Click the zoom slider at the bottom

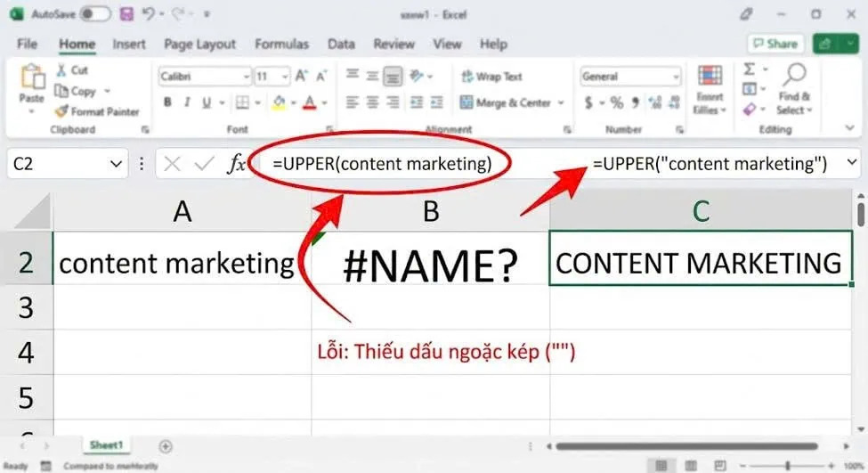pos(787,465)
